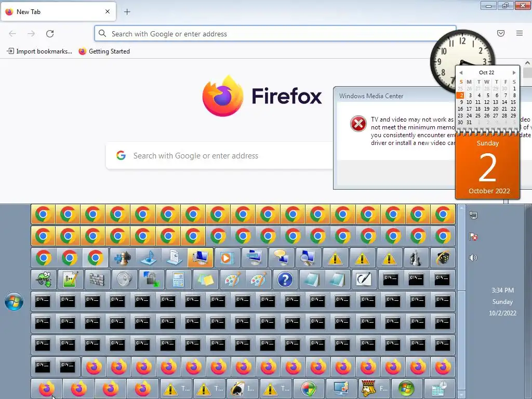
Task: Open the Windows Journal pen icon
Action: [363, 280]
